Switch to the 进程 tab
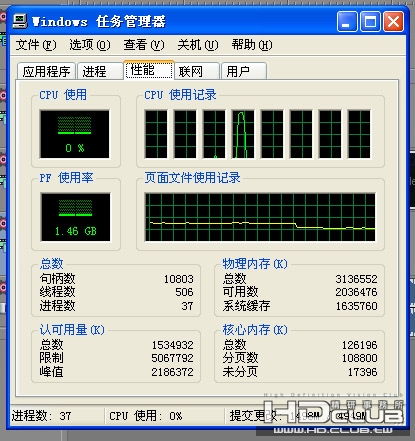Viewport: 415px width, 441px height. [100, 71]
